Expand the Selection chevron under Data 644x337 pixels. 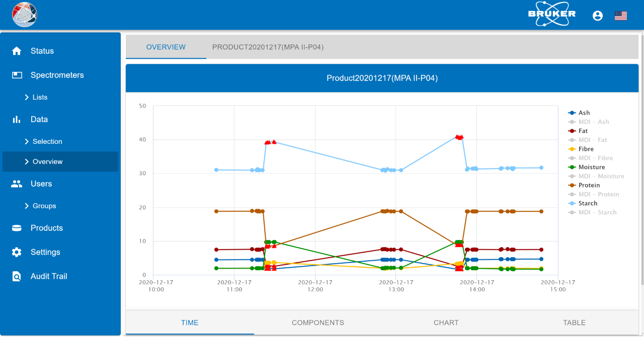coord(27,141)
